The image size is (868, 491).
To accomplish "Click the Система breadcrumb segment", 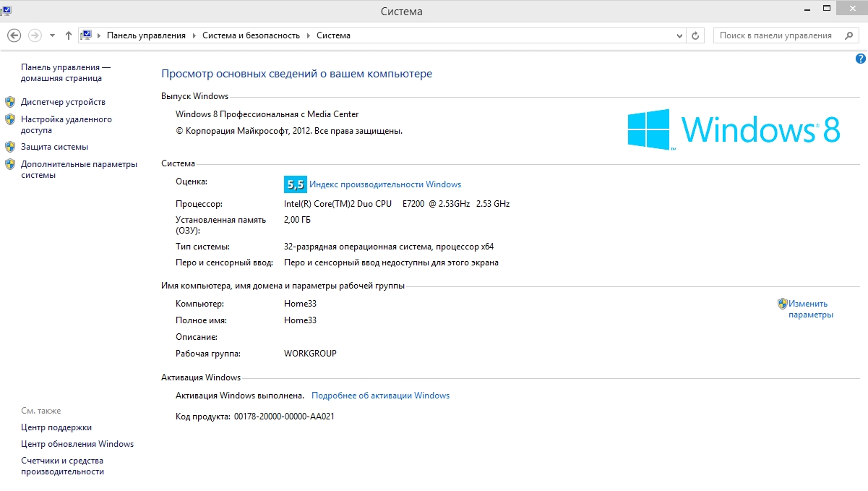I will click(x=333, y=35).
